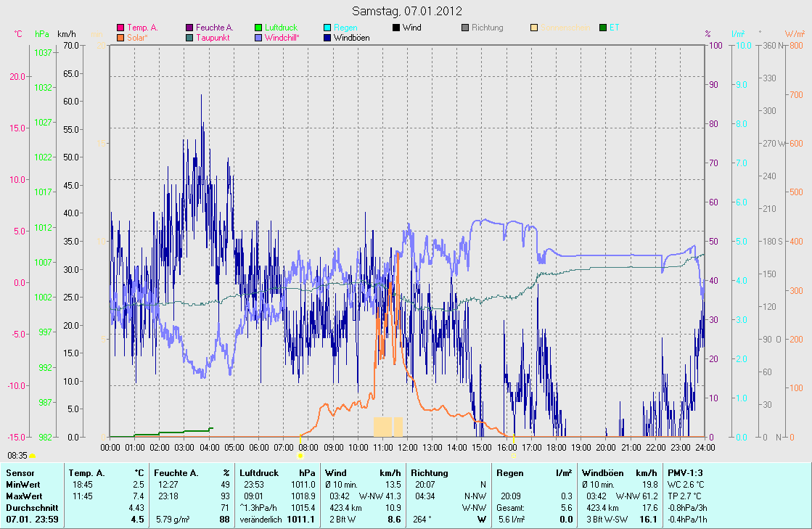Click the 'hPa' axis unit label at top left

[x=42, y=34]
